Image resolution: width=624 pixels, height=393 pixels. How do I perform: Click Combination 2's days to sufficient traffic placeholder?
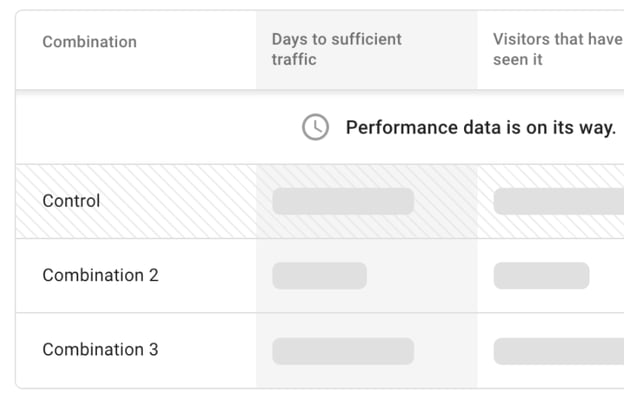(x=319, y=276)
